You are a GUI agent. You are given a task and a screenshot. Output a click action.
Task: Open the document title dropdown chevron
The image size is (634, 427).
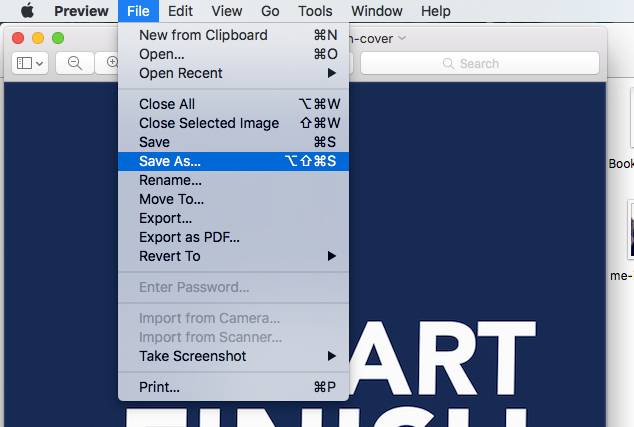[x=402, y=38]
